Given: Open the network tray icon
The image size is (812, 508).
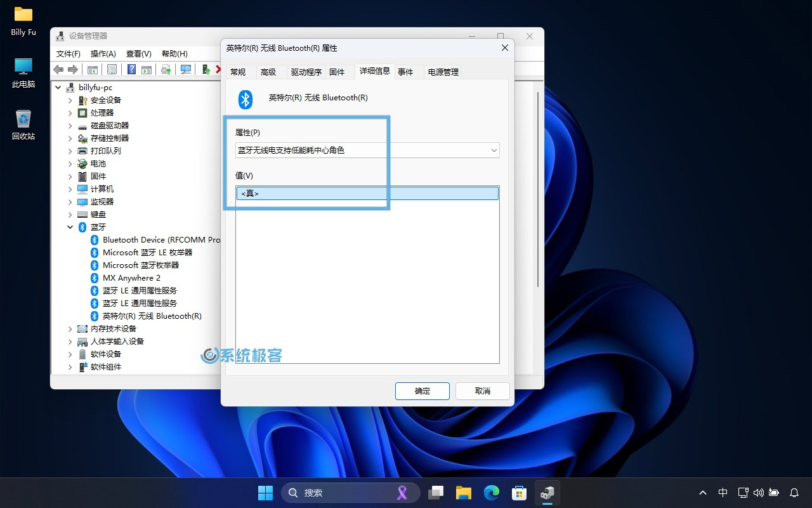Looking at the screenshot, I should tap(743, 493).
